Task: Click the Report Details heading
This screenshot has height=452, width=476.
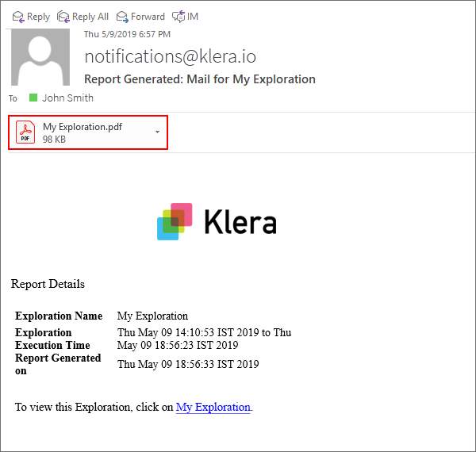Action: [x=48, y=284]
